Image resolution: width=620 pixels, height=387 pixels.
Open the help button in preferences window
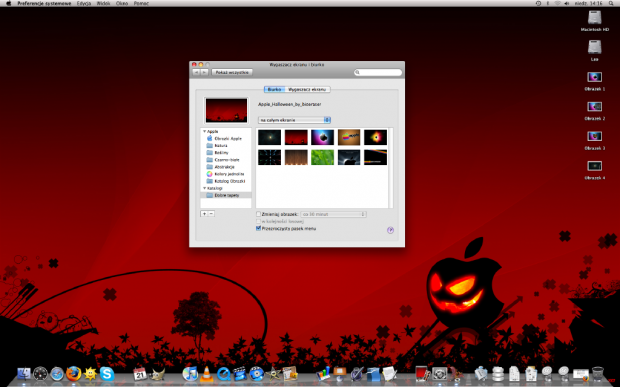390,230
